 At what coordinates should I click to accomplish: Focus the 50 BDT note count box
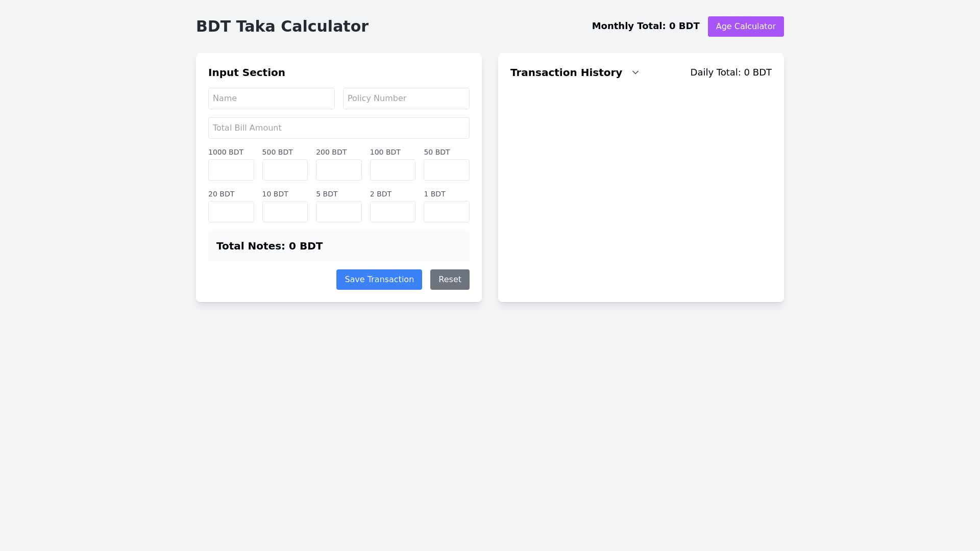[x=446, y=170]
